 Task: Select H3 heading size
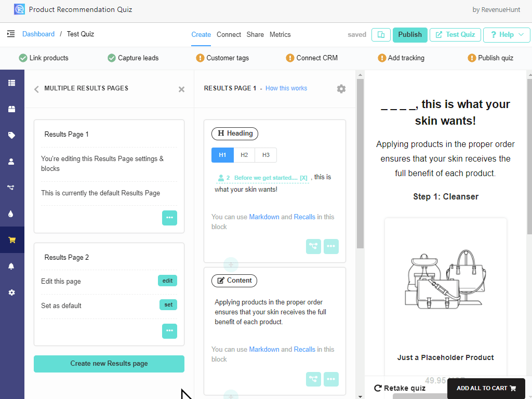point(266,155)
